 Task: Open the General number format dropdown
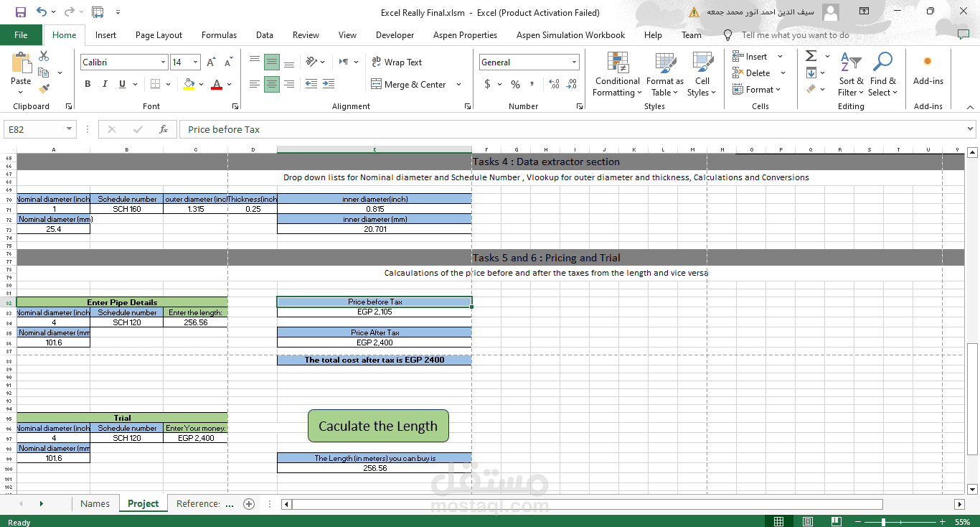point(574,62)
